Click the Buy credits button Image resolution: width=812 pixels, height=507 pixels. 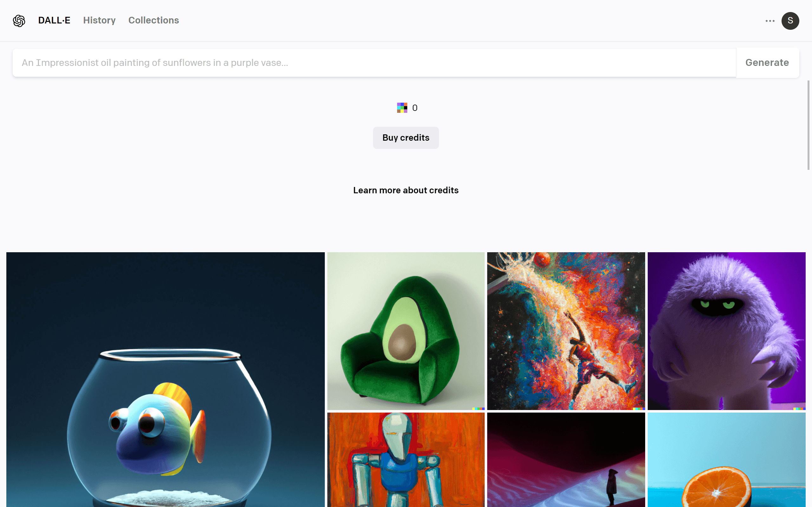pos(406,138)
